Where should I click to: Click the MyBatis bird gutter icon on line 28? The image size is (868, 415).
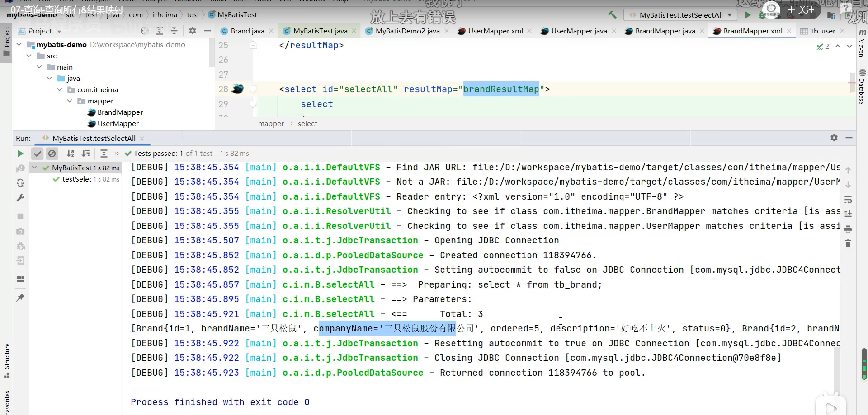238,89
